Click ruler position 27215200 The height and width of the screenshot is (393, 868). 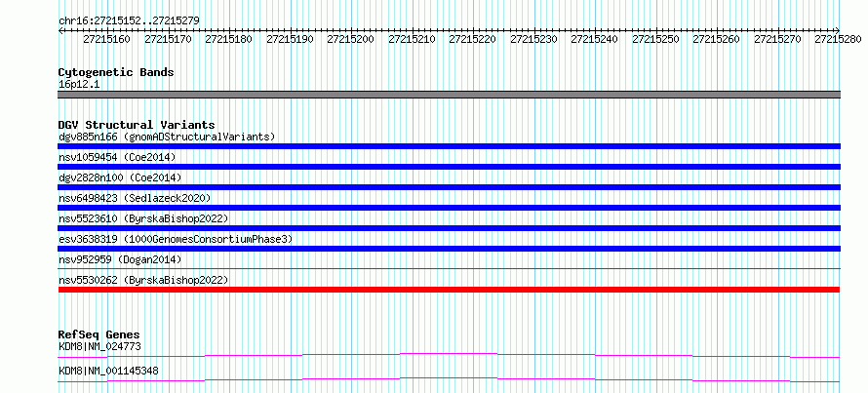pyautogui.click(x=350, y=39)
